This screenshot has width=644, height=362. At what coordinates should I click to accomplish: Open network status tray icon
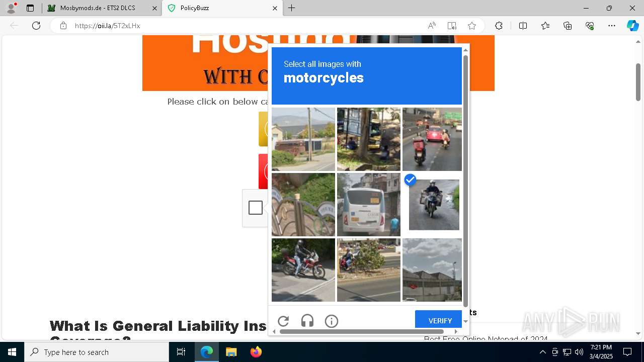pos(567,352)
